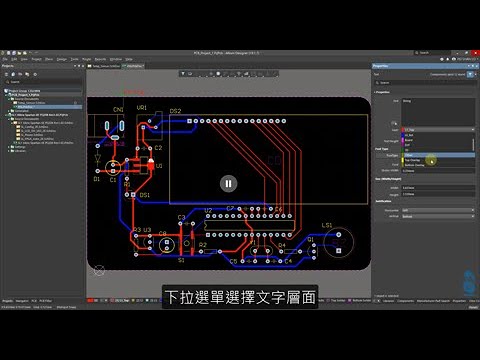480x360 pixels.
Task: Open the dropdown arrow beside the filter button
Action: click(x=476, y=74)
